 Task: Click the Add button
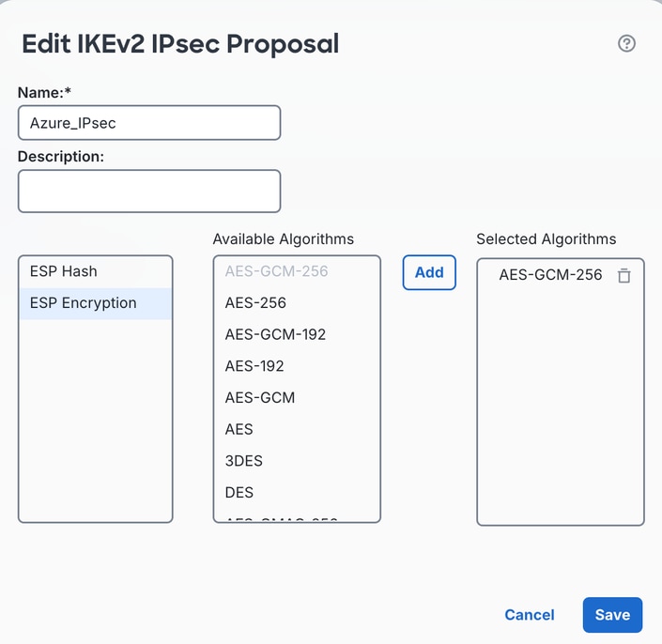click(x=429, y=272)
